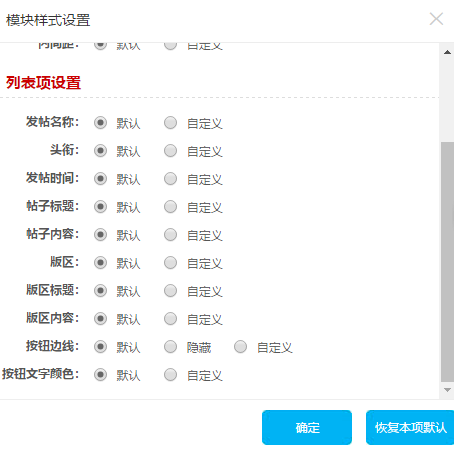Click the 发帖名称 label
Viewport: 454px width, 465px height.
point(53,122)
